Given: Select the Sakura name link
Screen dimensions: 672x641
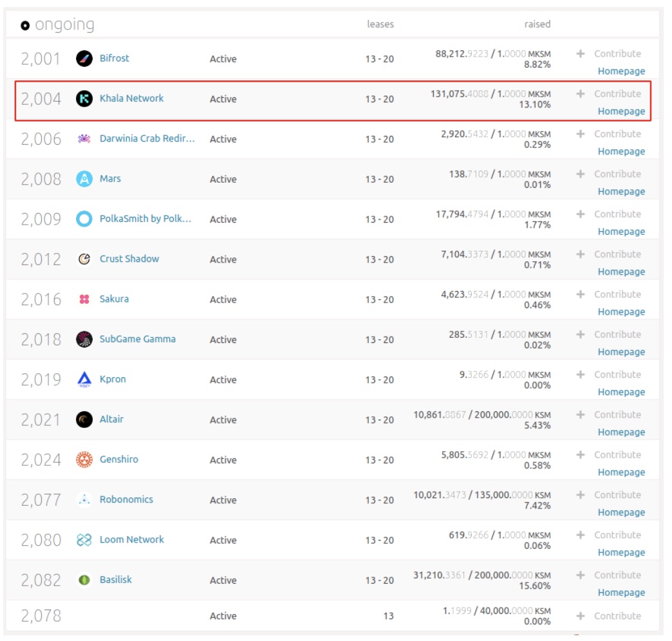Looking at the screenshot, I should point(114,299).
